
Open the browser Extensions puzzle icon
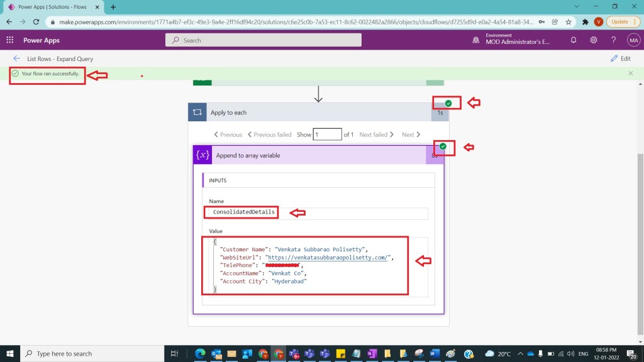coord(586,21)
